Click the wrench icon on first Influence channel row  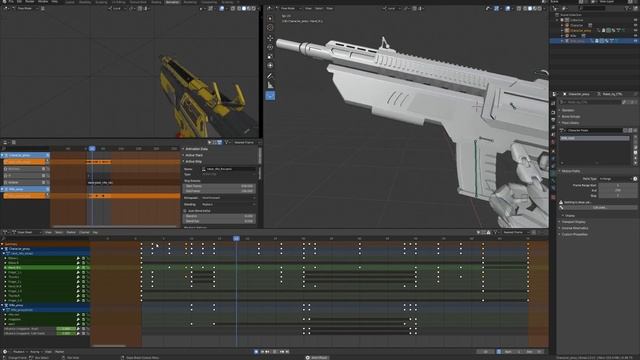(78, 329)
